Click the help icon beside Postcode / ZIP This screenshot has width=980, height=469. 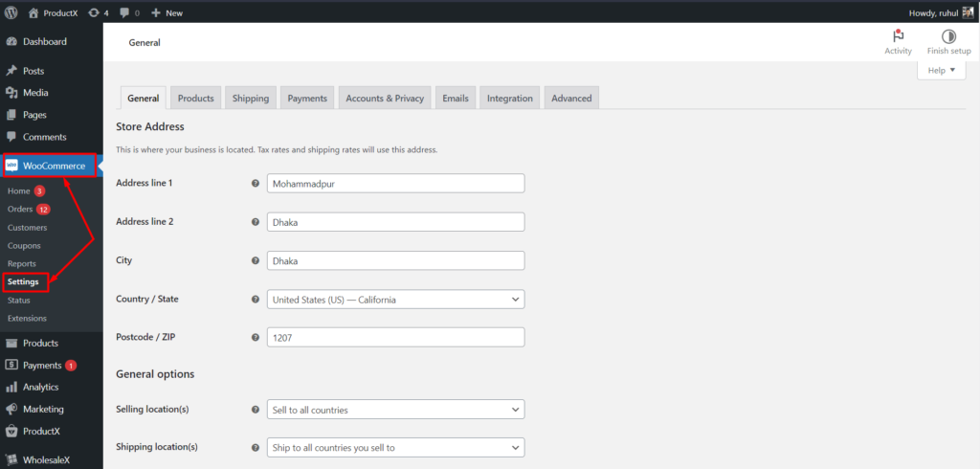tap(255, 338)
